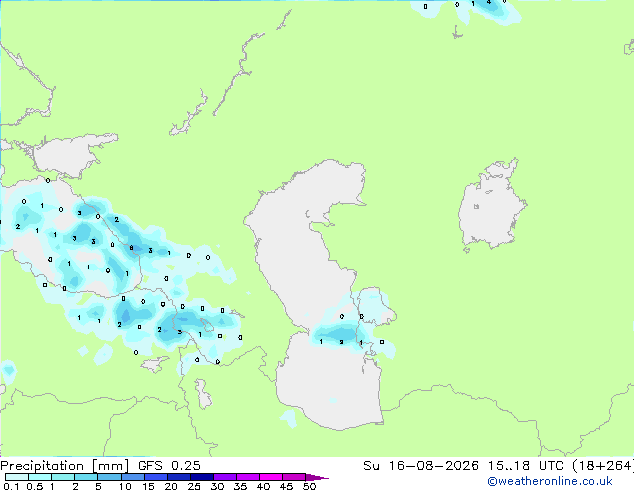Click the '[mm]' unit label
Image resolution: width=634 pixels, height=490 pixels.
point(110,466)
